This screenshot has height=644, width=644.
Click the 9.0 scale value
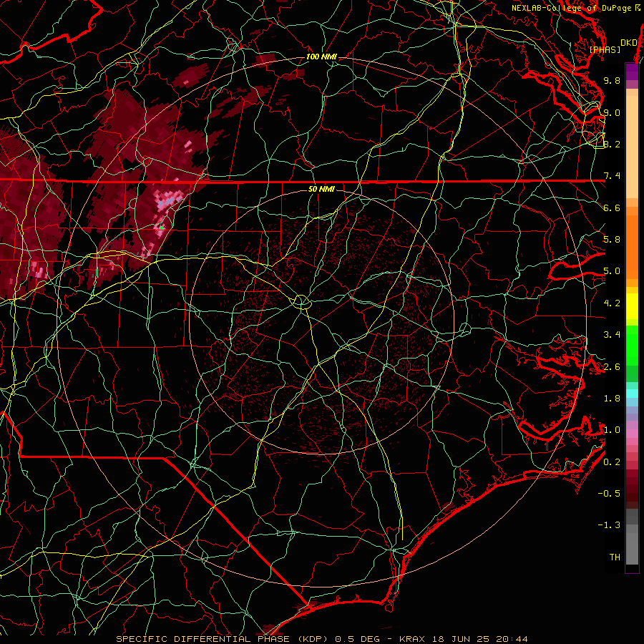[x=612, y=112]
